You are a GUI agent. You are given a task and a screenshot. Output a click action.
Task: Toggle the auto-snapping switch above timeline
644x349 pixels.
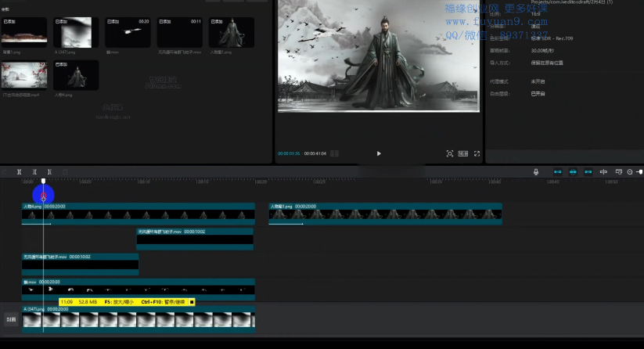(x=573, y=172)
